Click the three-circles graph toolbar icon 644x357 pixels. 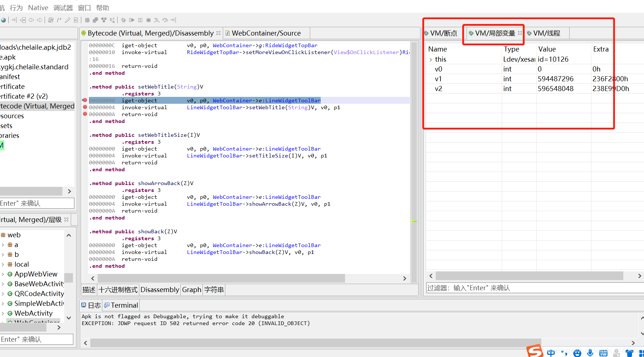pos(104,20)
